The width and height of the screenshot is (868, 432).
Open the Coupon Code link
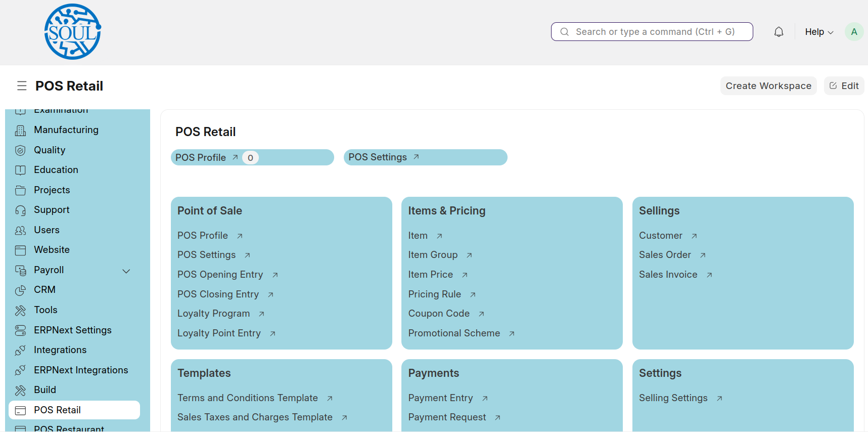click(439, 314)
